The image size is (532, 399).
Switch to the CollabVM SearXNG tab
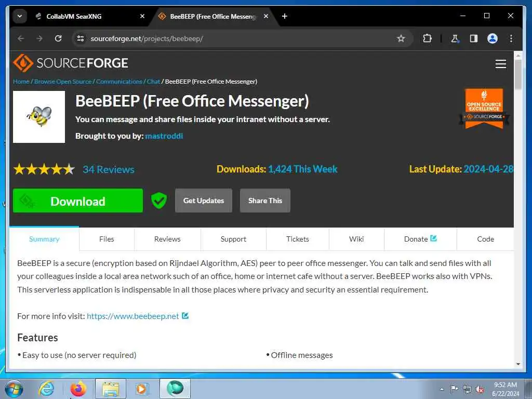74,16
